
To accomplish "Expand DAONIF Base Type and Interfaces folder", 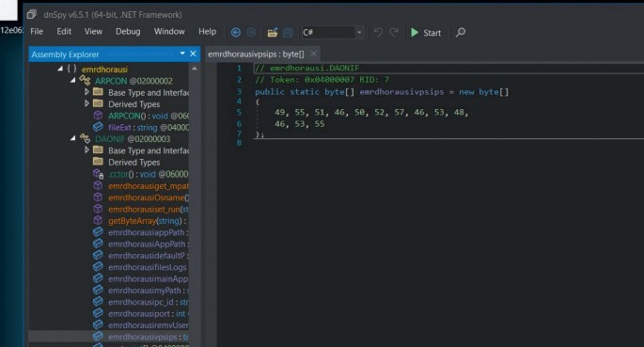I will coord(86,150).
